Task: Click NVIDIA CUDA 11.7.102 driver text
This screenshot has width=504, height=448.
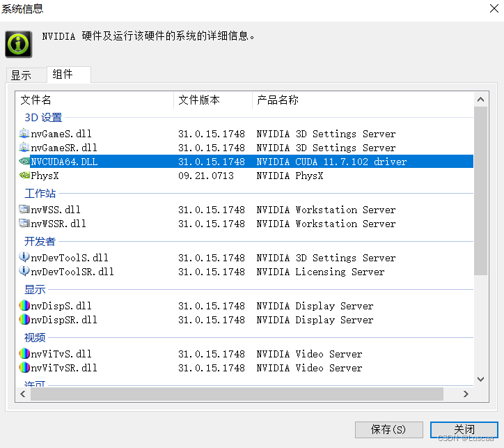Action: point(331,162)
